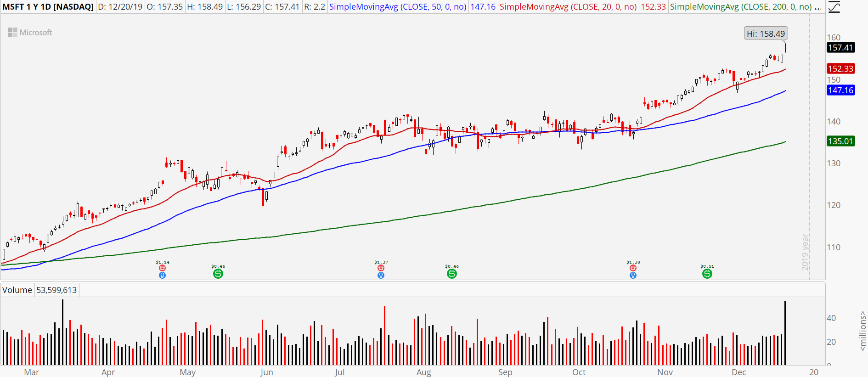Click the 20 label on volume axis

click(x=831, y=342)
